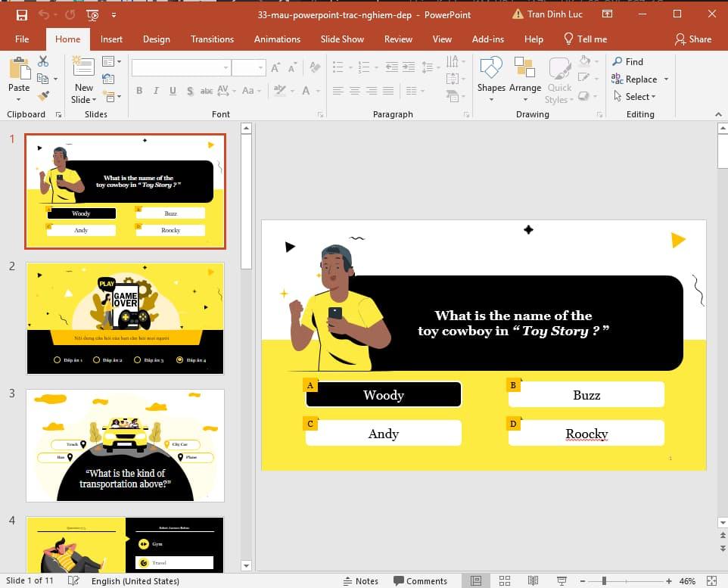This screenshot has width=728, height=588.
Task: Open the Slide Show tab
Action: [342, 39]
